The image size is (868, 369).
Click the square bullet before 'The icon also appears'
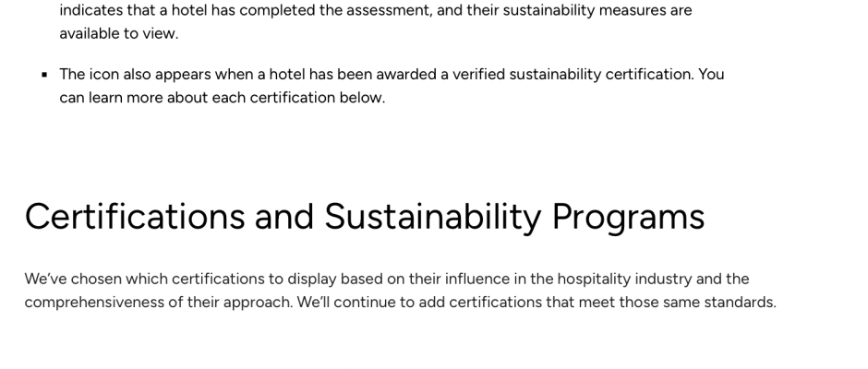tap(45, 75)
